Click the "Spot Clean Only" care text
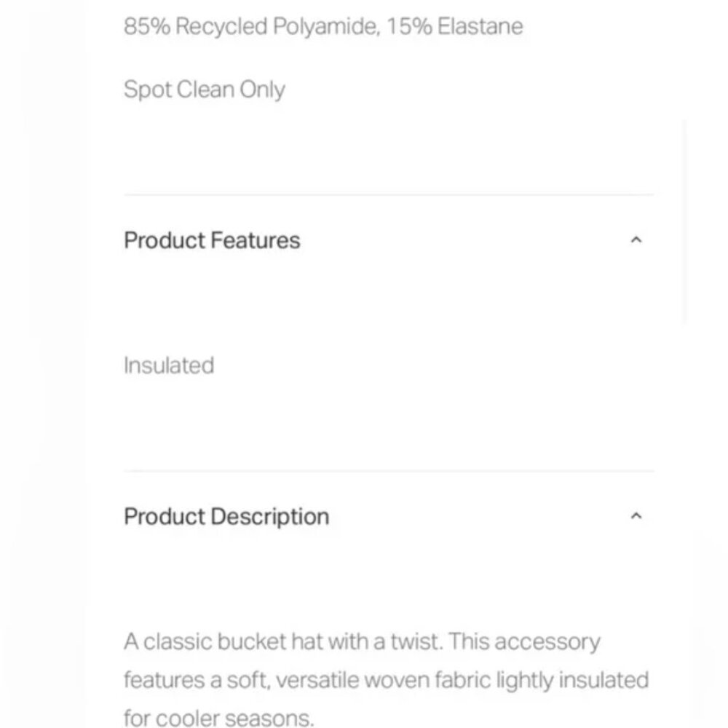 point(205,90)
